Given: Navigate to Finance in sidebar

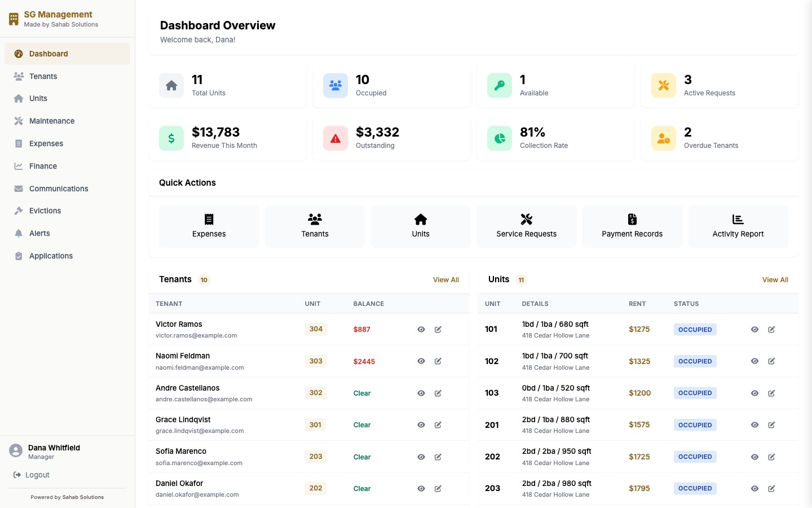Looking at the screenshot, I should click(x=67, y=166).
